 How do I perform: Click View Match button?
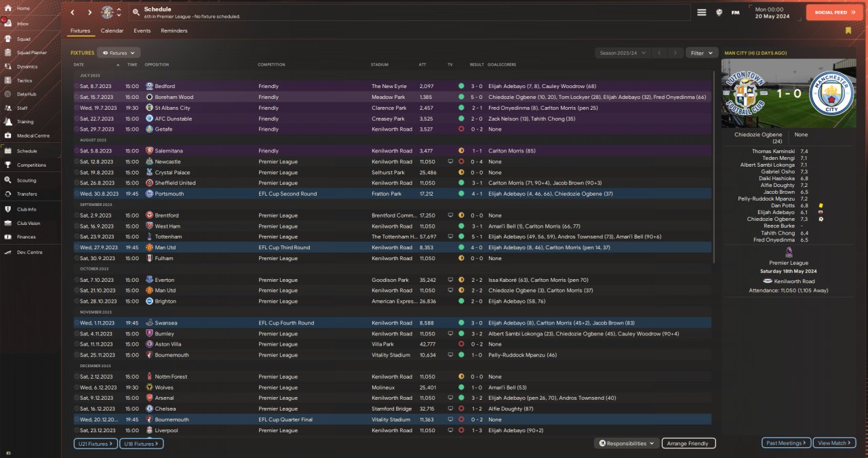tap(834, 443)
